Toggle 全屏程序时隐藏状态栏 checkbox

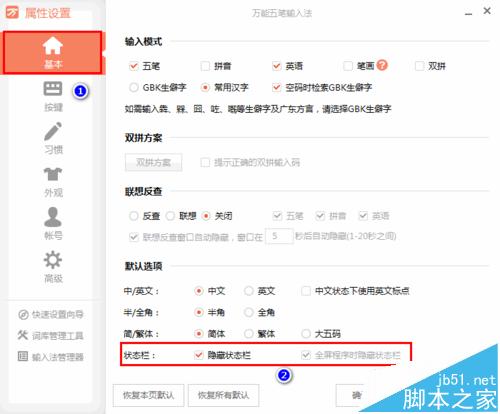click(306, 355)
